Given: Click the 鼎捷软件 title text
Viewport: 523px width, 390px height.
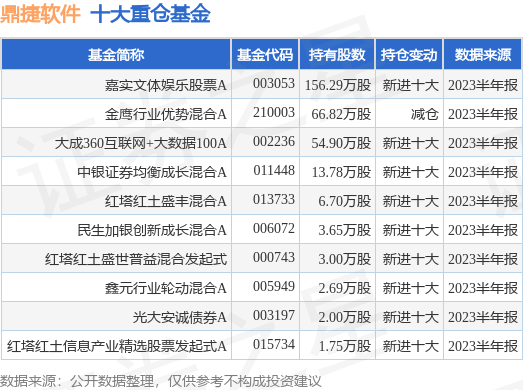Looking at the screenshot, I should tap(40, 14).
